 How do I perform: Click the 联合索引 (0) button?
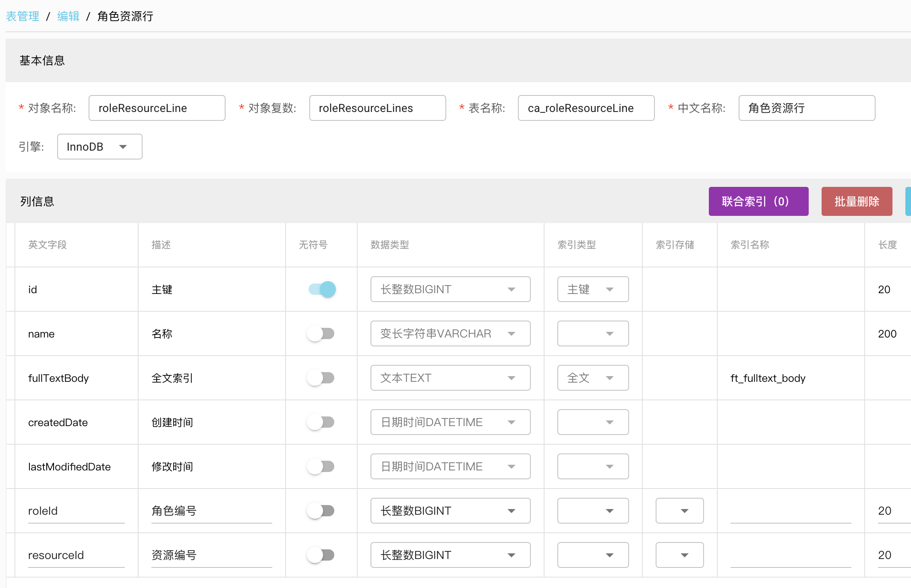coord(758,201)
